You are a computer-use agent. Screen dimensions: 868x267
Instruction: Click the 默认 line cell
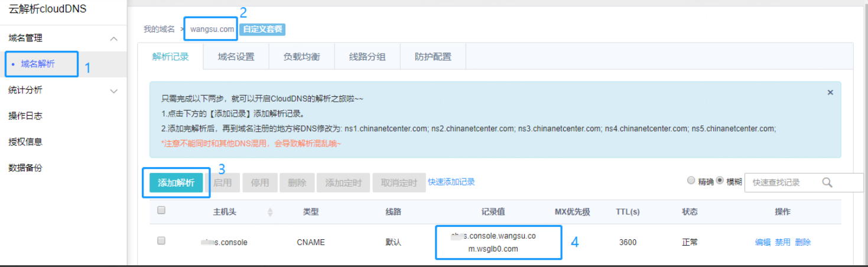(394, 242)
